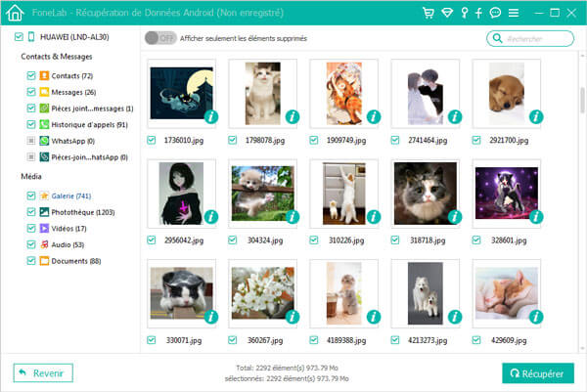Select the white flowers thumbnail 360267.jpg
The width and height of the screenshot is (587, 392).
(x=263, y=293)
